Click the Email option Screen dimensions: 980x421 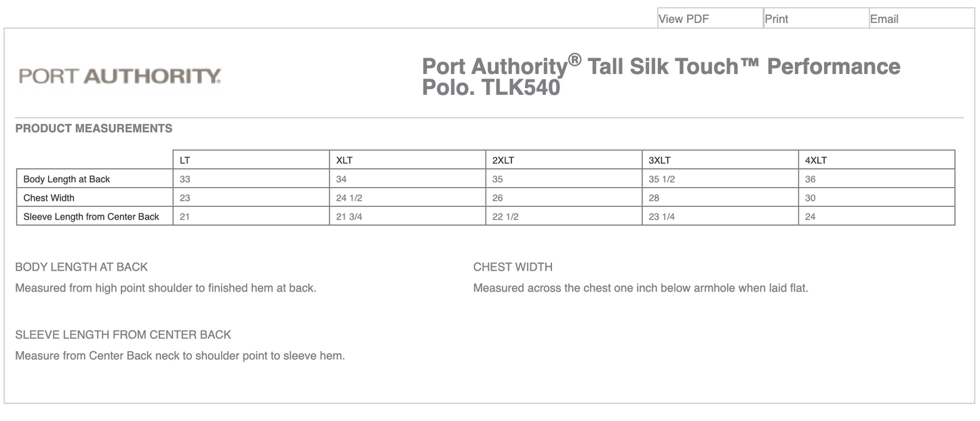(x=885, y=18)
